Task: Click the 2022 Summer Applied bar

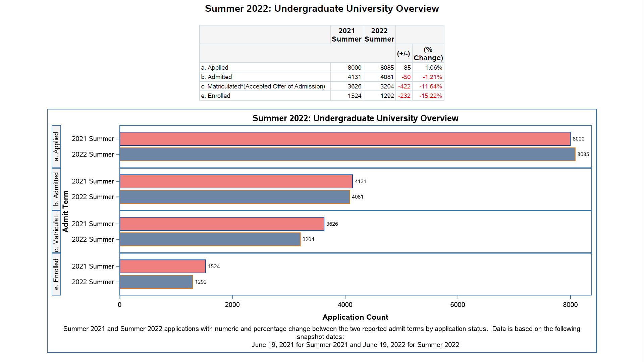Action: point(347,155)
